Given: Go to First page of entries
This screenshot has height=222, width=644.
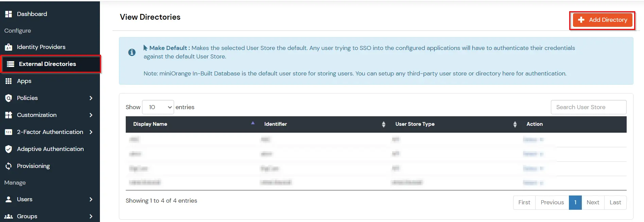Looking at the screenshot, I should point(524,202).
